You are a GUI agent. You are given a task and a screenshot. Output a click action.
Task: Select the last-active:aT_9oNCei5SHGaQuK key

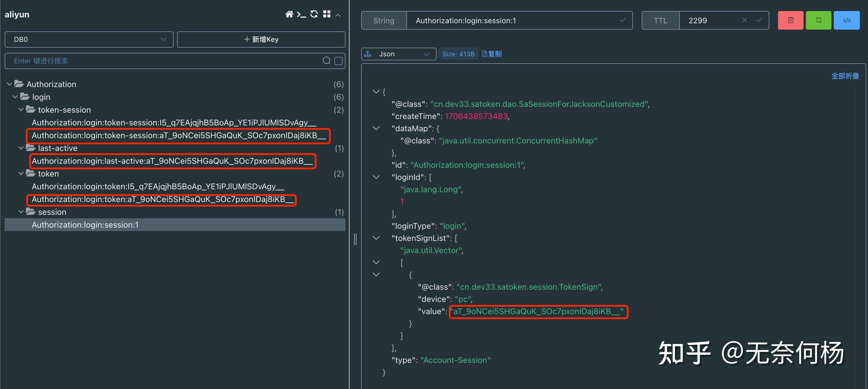(172, 161)
